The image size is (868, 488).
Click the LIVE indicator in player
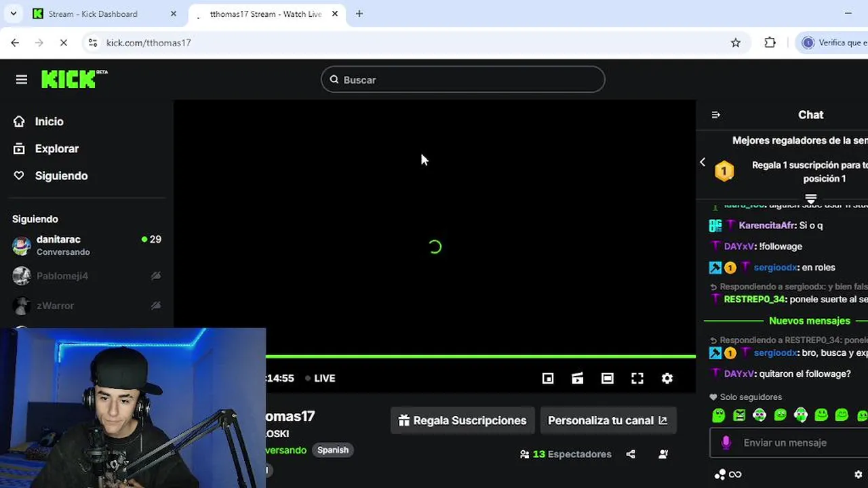320,378
